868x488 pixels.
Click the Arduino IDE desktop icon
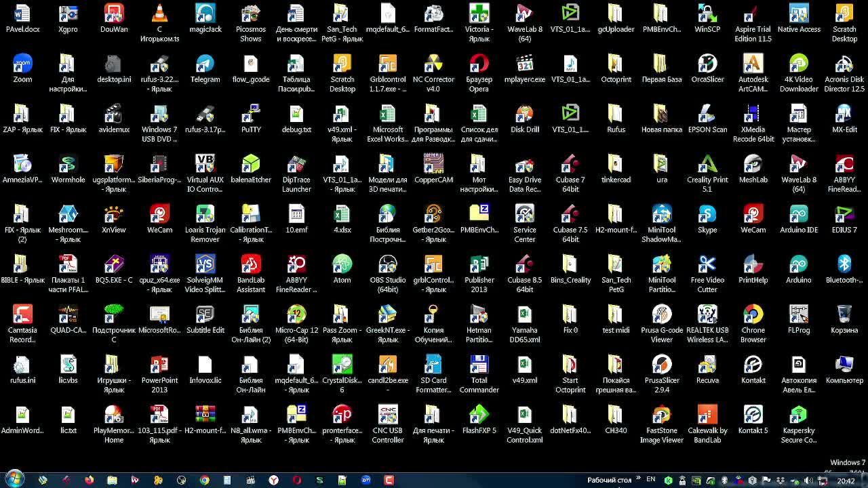(798, 216)
